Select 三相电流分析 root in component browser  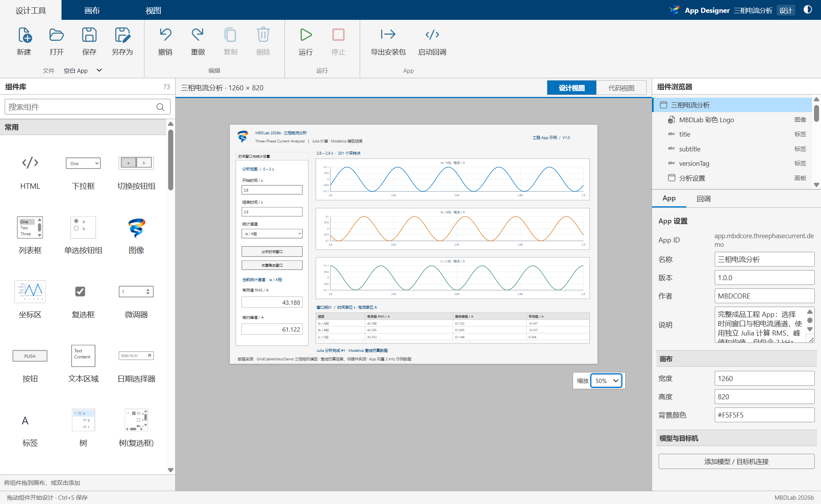coord(732,105)
